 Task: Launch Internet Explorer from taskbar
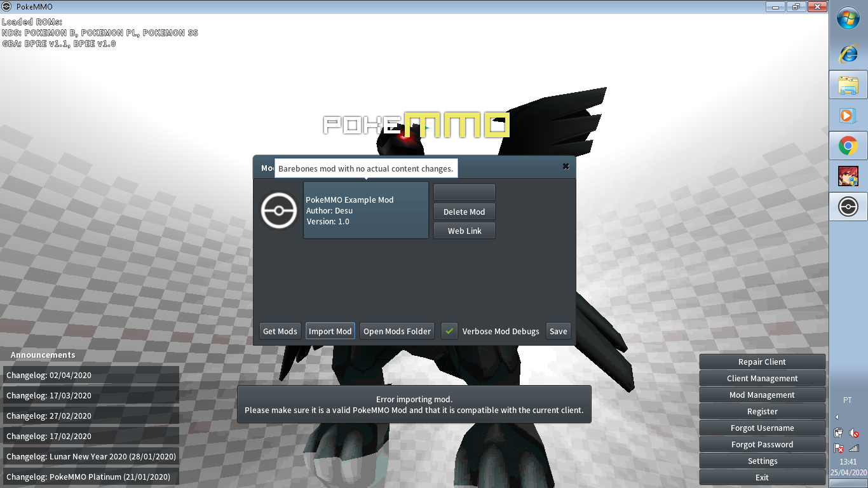pos(848,54)
